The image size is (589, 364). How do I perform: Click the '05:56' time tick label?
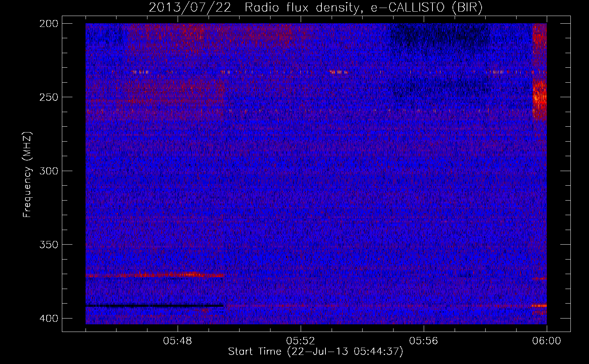pyautogui.click(x=424, y=341)
